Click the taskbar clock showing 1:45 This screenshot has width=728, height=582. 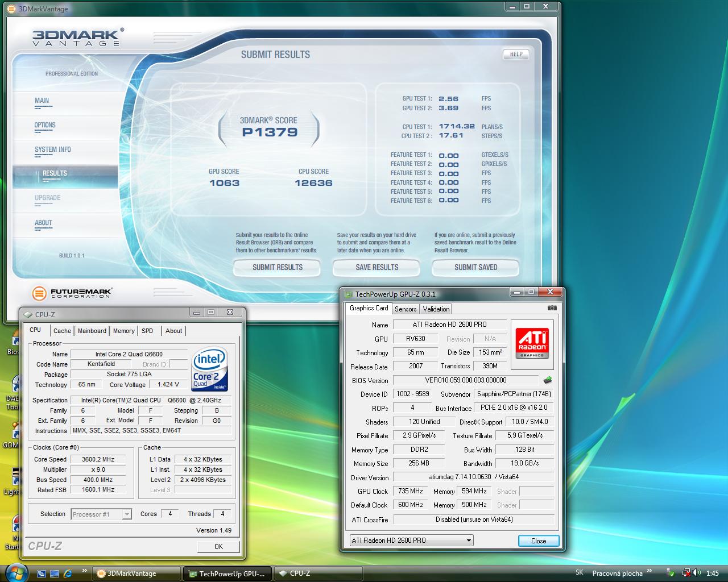pyautogui.click(x=713, y=573)
